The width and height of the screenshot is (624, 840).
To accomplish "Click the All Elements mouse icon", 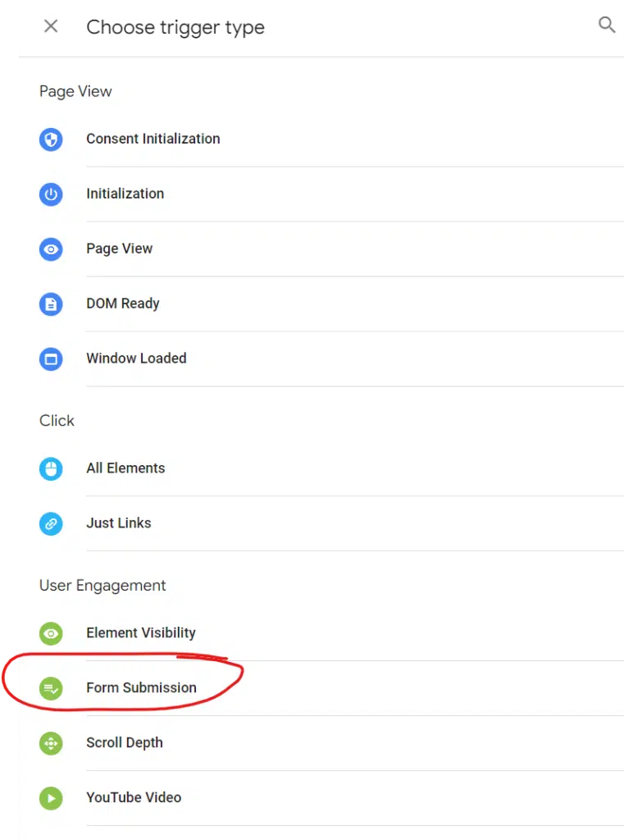I will coord(51,468).
